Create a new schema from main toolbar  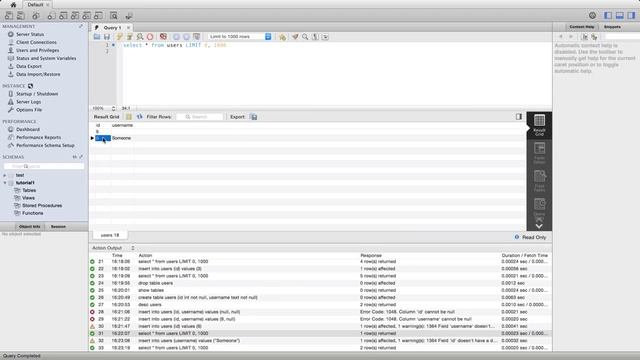tap(51, 16)
